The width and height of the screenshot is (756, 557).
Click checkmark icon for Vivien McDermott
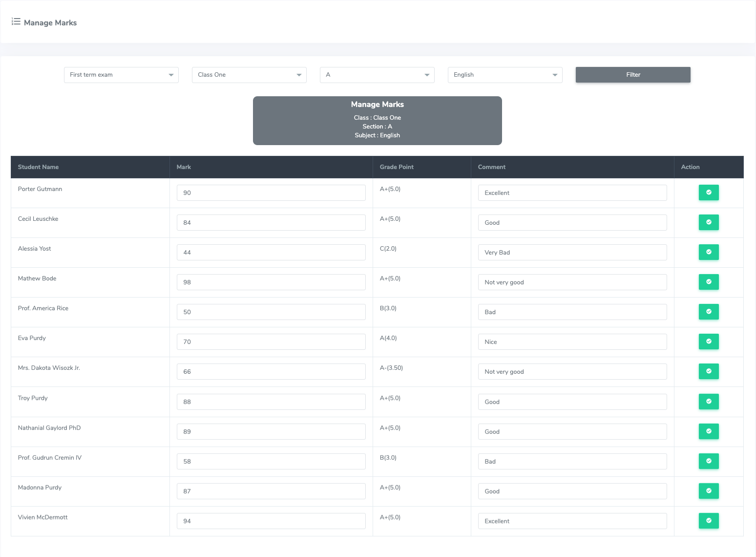pos(709,521)
